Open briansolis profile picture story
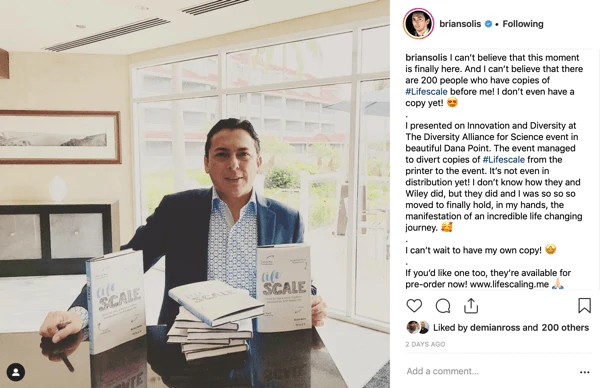Image resolution: width=600 pixels, height=388 pixels. click(x=418, y=23)
